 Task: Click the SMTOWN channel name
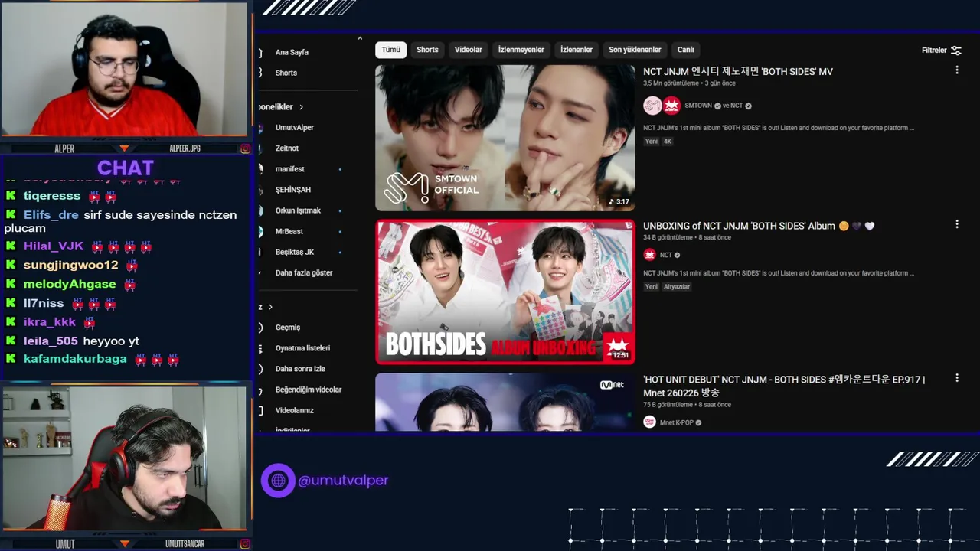698,106
